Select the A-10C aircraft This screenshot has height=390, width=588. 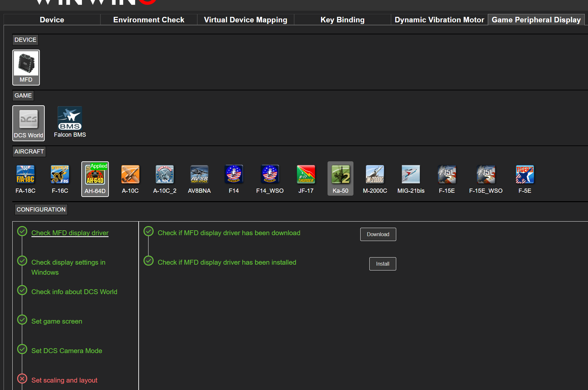[130, 179]
